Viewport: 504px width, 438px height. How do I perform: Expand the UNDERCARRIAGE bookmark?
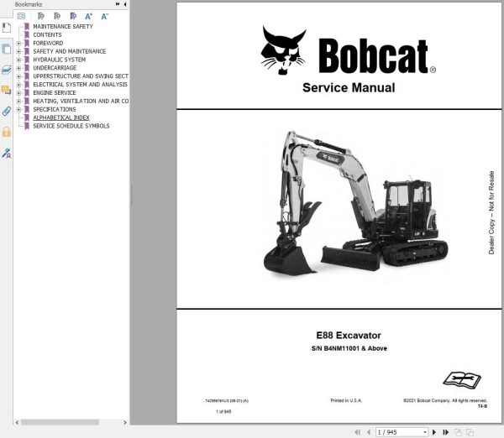(x=18, y=68)
